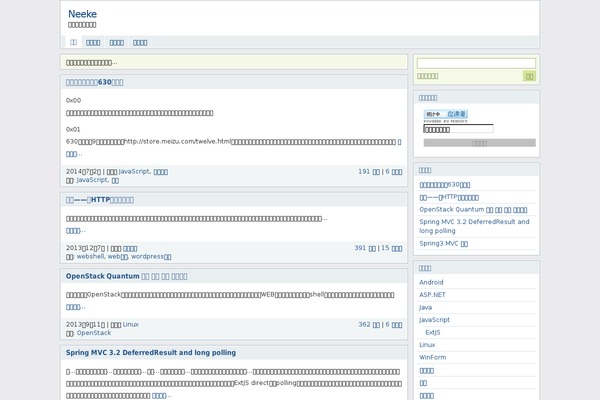The image size is (600, 400).
Task: Open sidebar Spring MVC 3.2 DeferredResult link
Action: (474, 226)
